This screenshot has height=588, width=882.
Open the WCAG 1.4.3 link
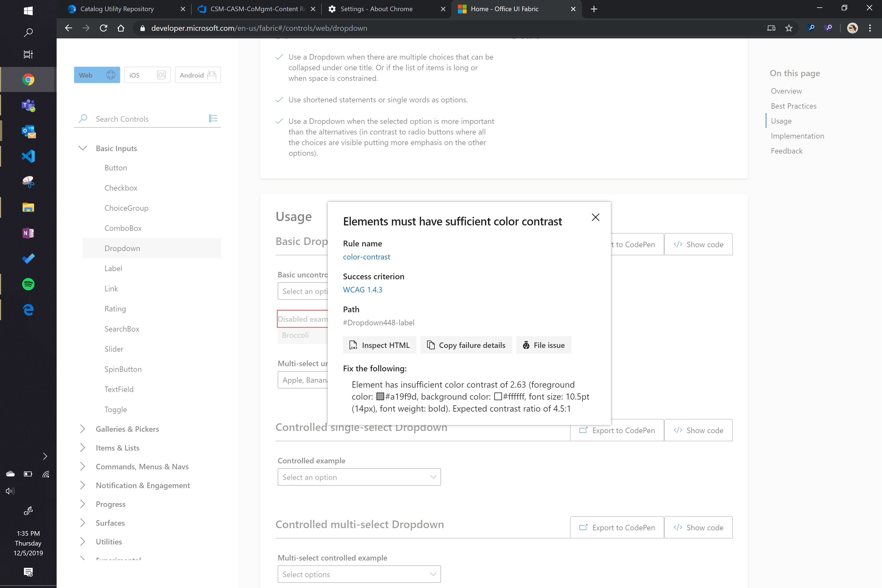(x=362, y=289)
